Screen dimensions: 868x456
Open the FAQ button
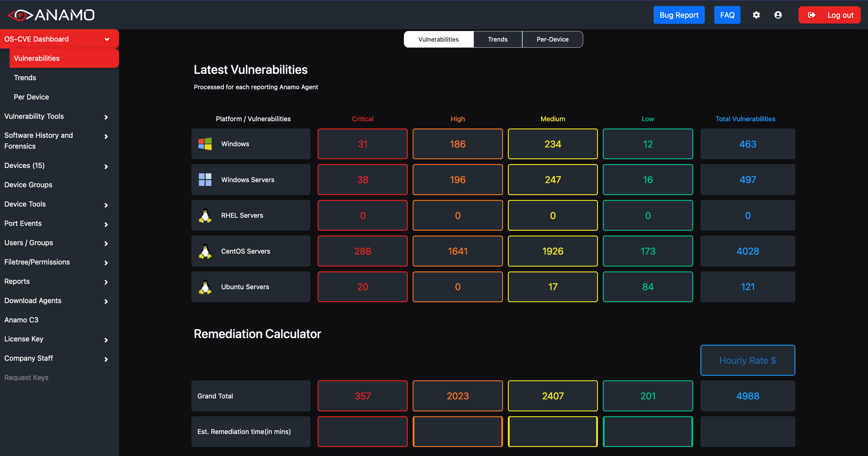(x=727, y=15)
